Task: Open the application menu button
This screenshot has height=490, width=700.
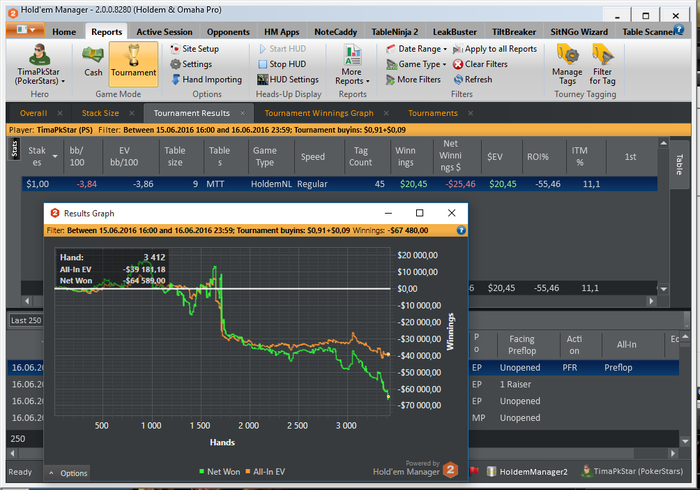Action: click(25, 30)
